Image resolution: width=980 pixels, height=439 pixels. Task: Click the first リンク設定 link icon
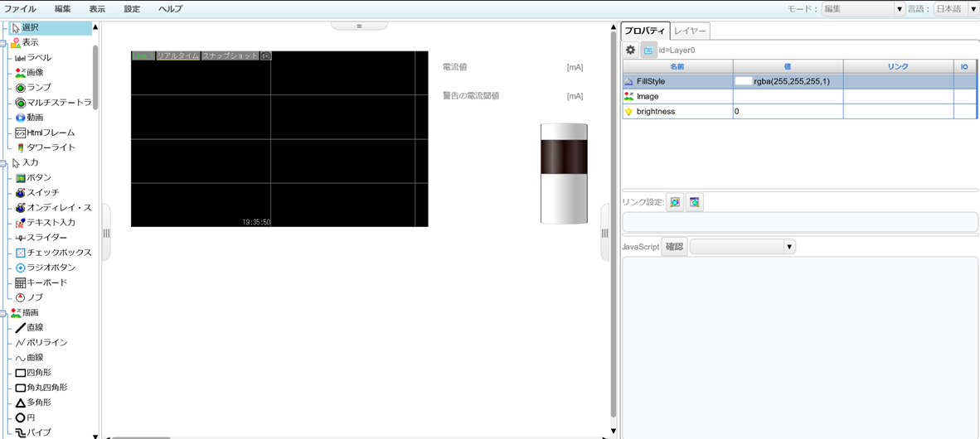(675, 202)
